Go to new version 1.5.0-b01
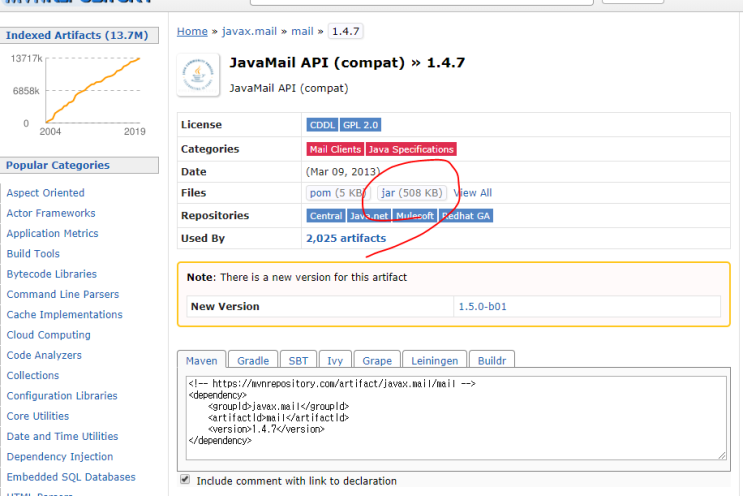 [x=482, y=306]
